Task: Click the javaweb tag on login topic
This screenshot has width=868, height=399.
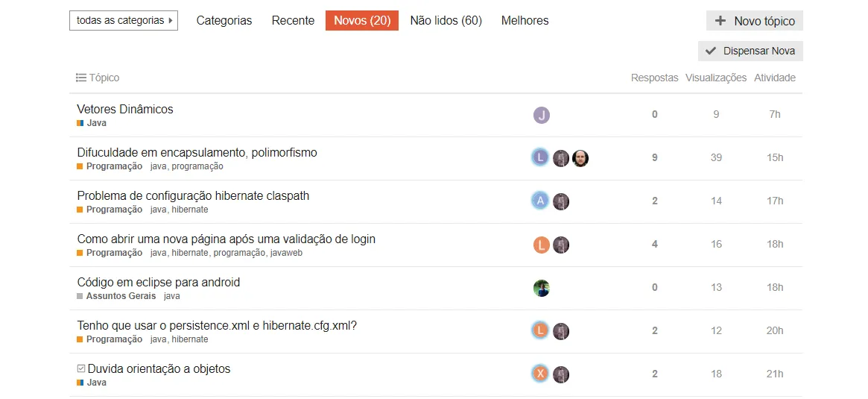Action: pyautogui.click(x=286, y=253)
